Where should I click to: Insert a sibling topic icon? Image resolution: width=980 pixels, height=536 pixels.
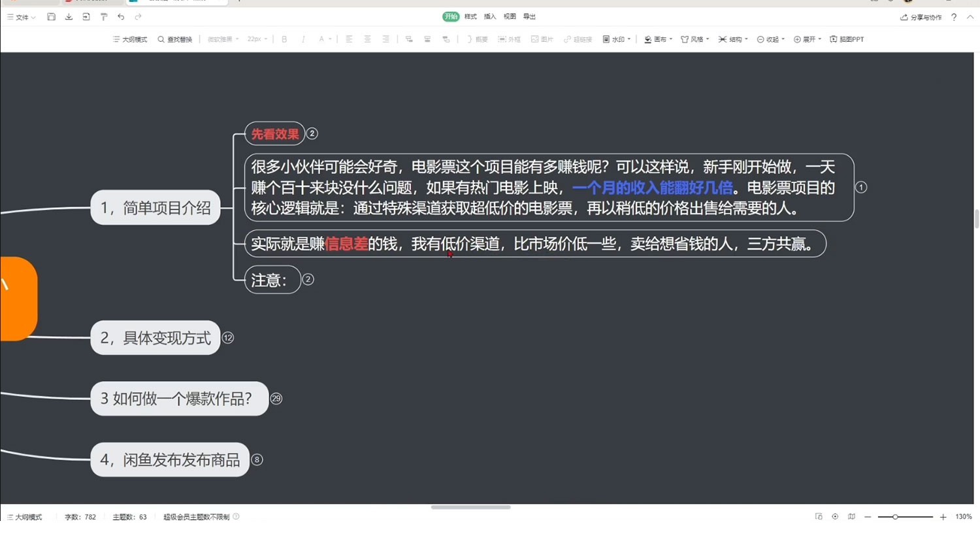click(427, 39)
